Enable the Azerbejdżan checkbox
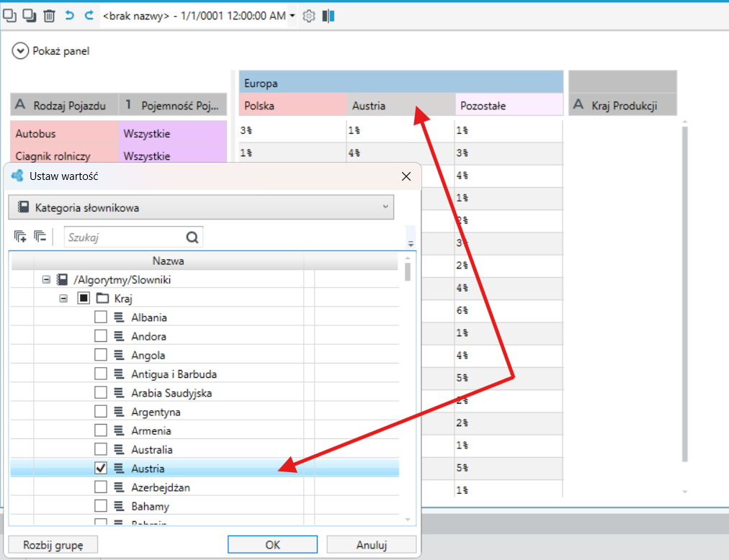This screenshot has width=729, height=560. click(x=100, y=487)
